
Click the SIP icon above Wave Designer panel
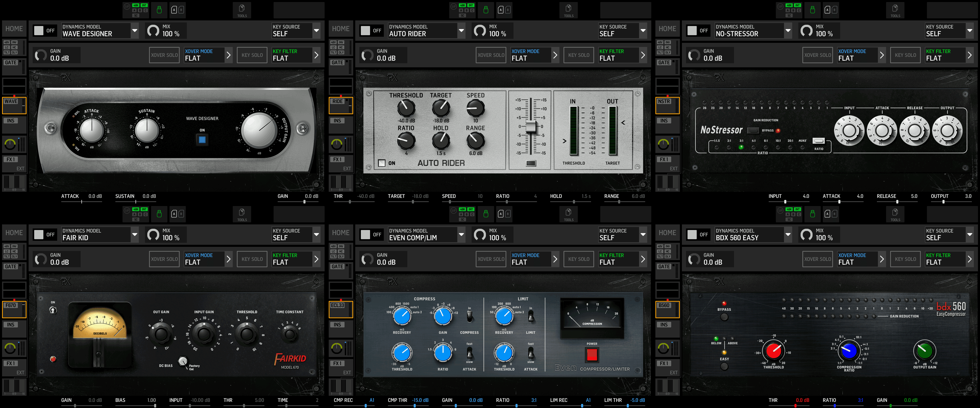click(127, 6)
